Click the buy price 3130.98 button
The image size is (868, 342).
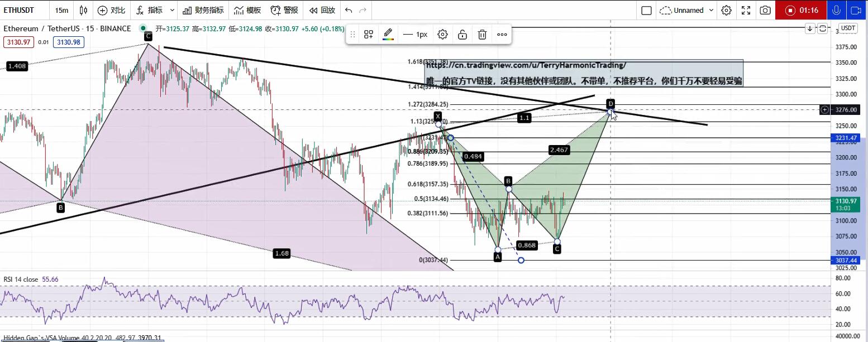(x=68, y=42)
